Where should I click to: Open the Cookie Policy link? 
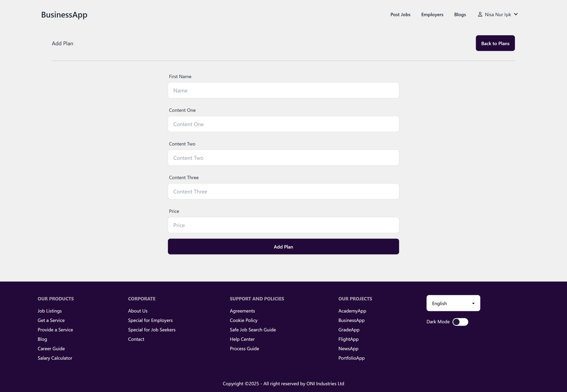pyautogui.click(x=243, y=320)
